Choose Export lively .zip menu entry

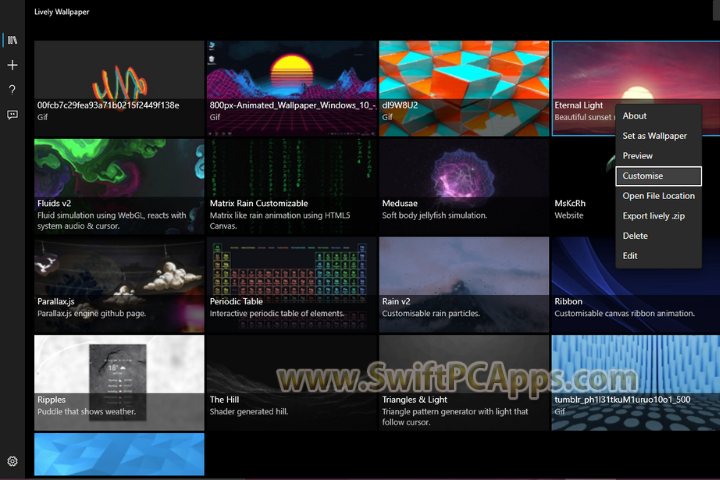tap(658, 216)
